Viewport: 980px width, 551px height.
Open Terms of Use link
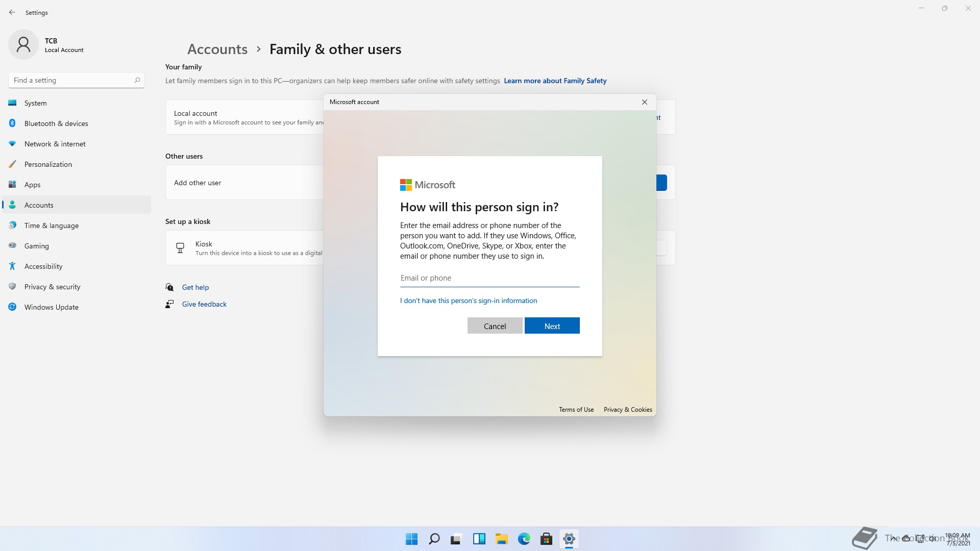[576, 410]
